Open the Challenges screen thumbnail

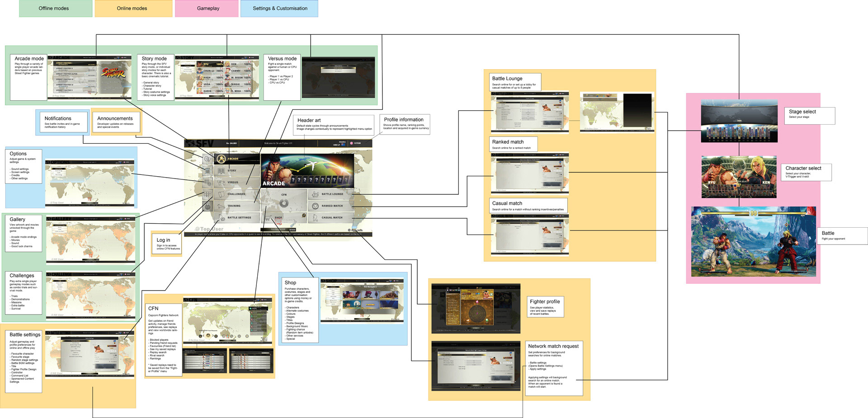[x=90, y=295]
